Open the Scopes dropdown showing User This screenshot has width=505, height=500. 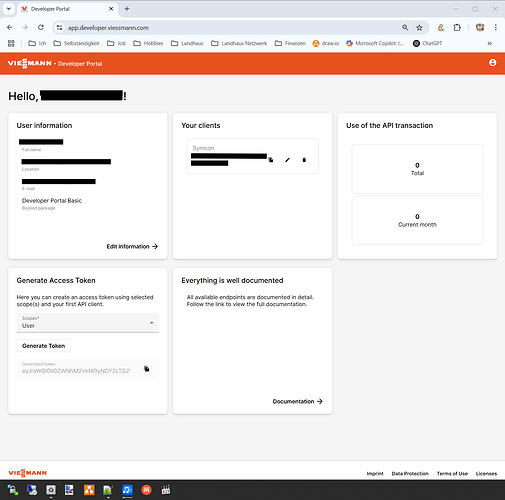point(88,323)
